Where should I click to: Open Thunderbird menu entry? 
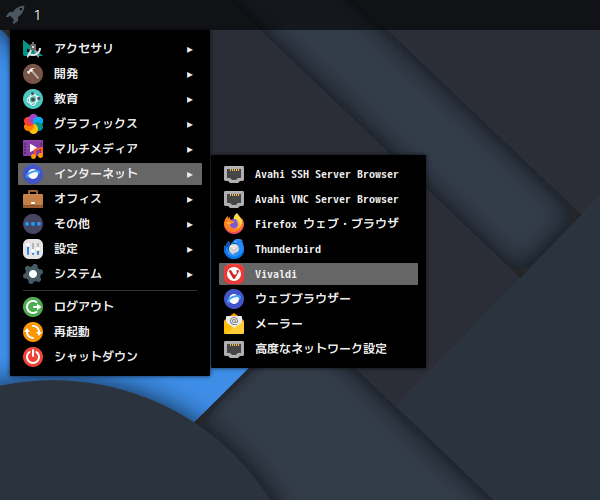[318, 249]
